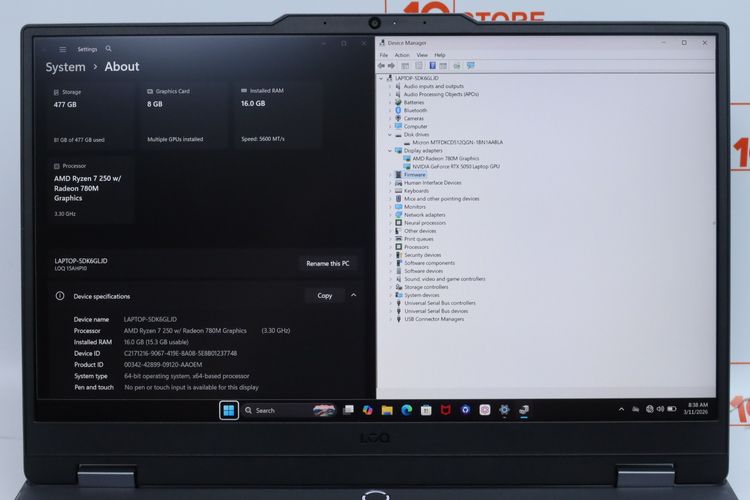Screen dimensions: 750x500
Task: Click the Processor AMD Ryzen 7 card
Action: pos(91,190)
